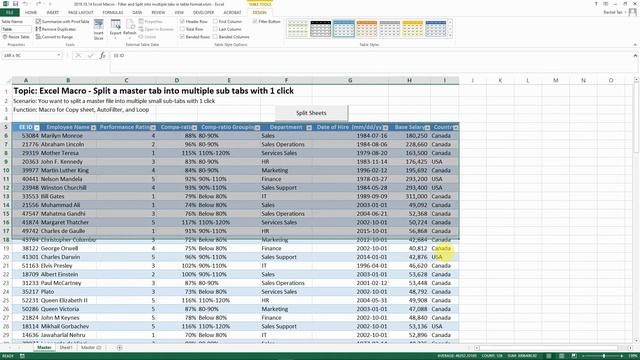The image size is (640, 360).
Task: Click Convert to Range
Action: pos(54,37)
